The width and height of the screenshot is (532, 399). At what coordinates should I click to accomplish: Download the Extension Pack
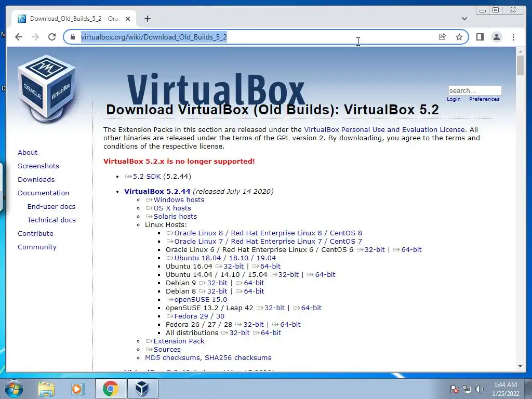pyautogui.click(x=175, y=341)
